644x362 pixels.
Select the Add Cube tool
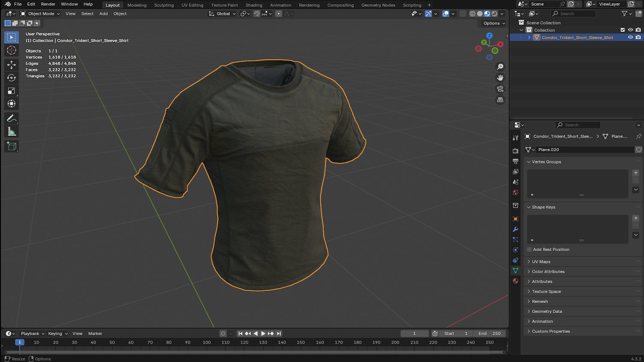click(12, 146)
